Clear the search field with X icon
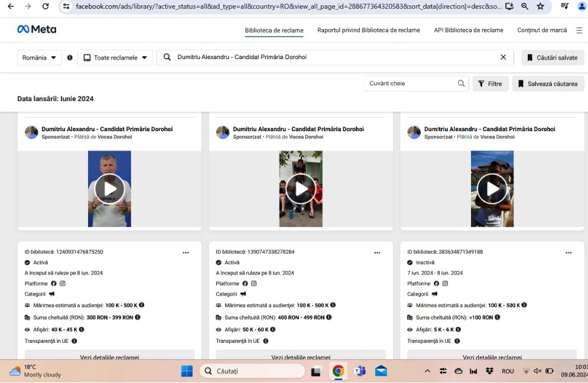This screenshot has width=588, height=383. click(x=503, y=57)
